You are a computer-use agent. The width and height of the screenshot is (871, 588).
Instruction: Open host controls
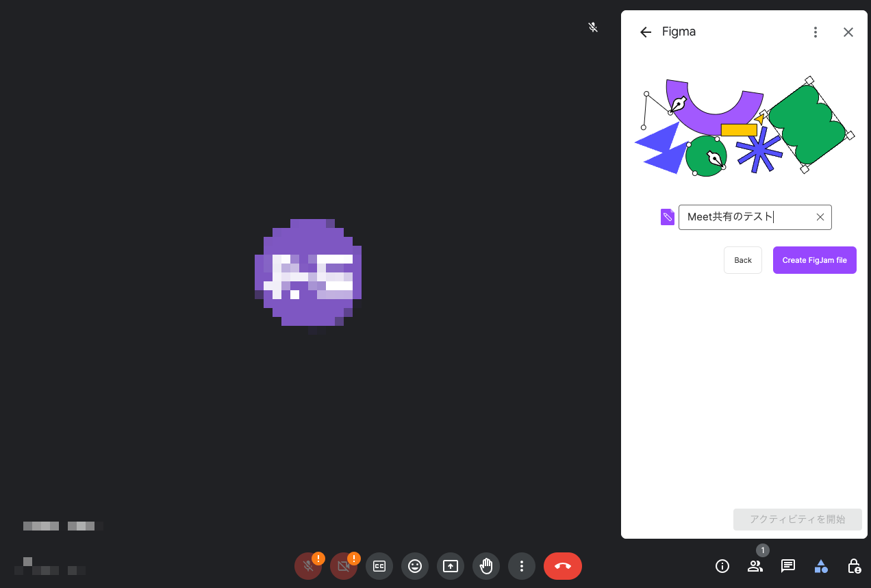pyautogui.click(x=853, y=566)
